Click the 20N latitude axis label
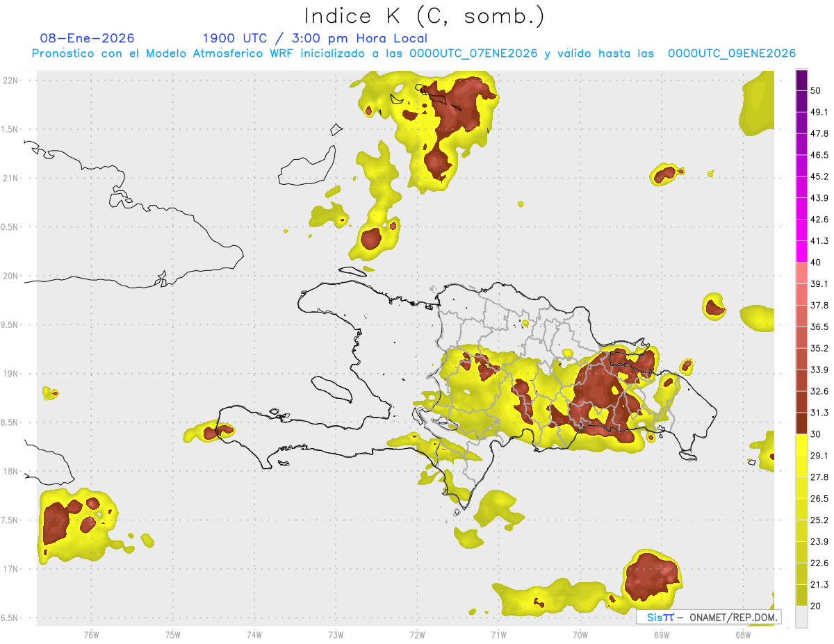Screen dimensions: 834x644 point(11,276)
